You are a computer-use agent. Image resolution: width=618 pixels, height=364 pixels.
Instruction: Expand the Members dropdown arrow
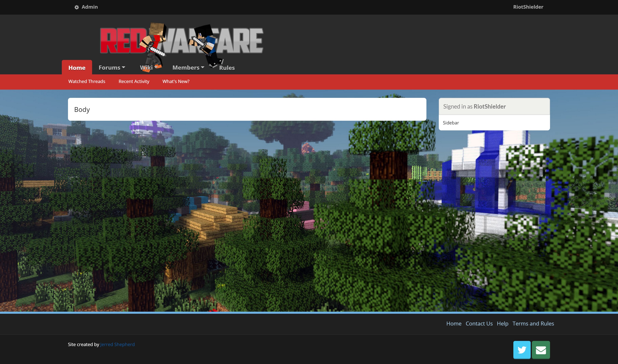click(x=202, y=67)
